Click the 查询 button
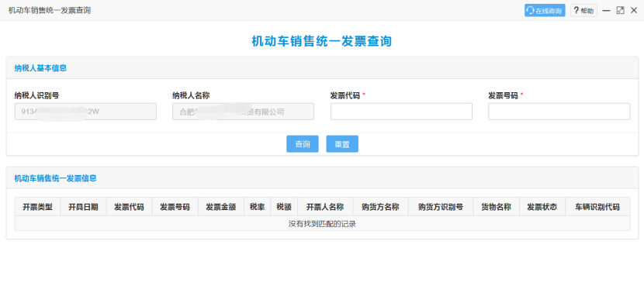 point(303,144)
